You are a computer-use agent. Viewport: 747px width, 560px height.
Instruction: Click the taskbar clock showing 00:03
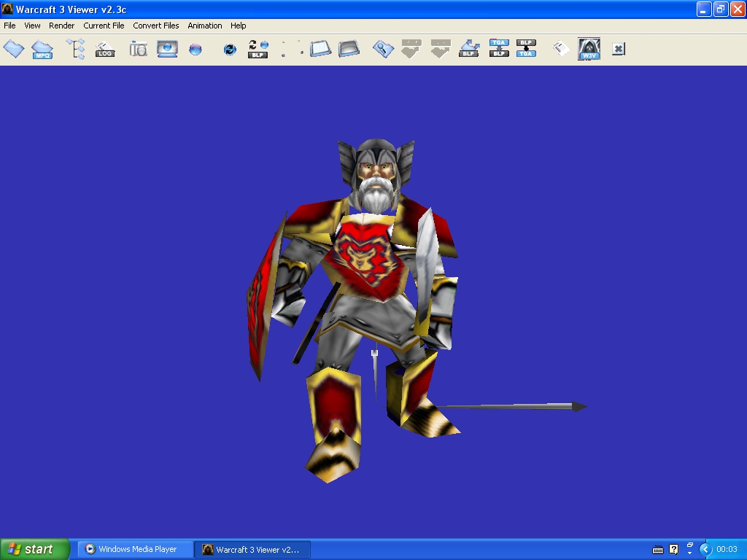point(727,550)
